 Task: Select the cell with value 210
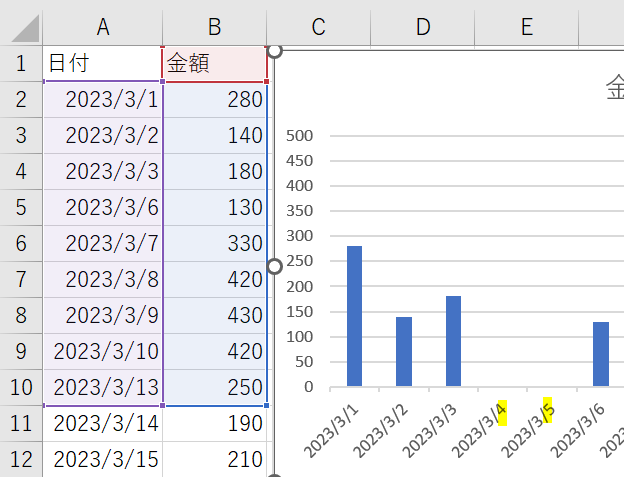214,459
